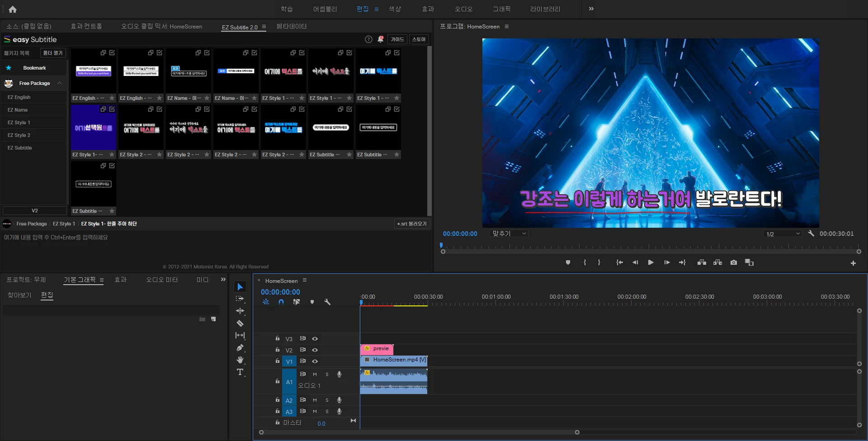This screenshot has width=868, height=441.
Task: Toggle timeline snapping magnet
Action: point(281,302)
